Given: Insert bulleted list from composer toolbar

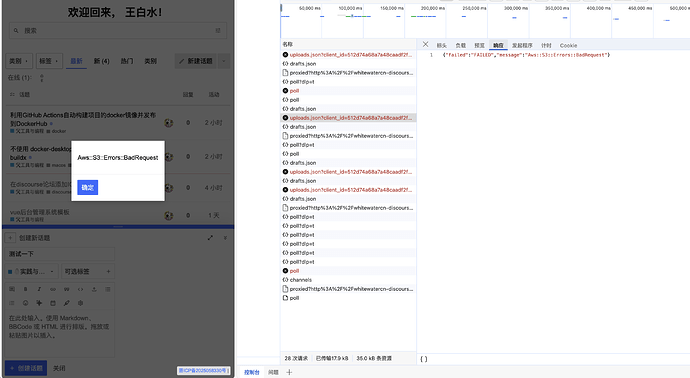Looking at the screenshot, I should click(107, 289).
